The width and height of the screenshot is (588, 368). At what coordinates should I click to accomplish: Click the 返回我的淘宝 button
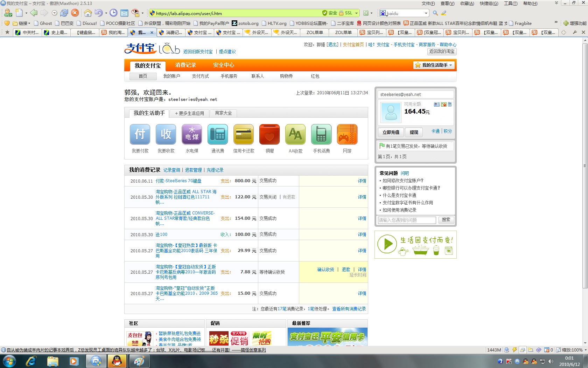click(x=442, y=52)
